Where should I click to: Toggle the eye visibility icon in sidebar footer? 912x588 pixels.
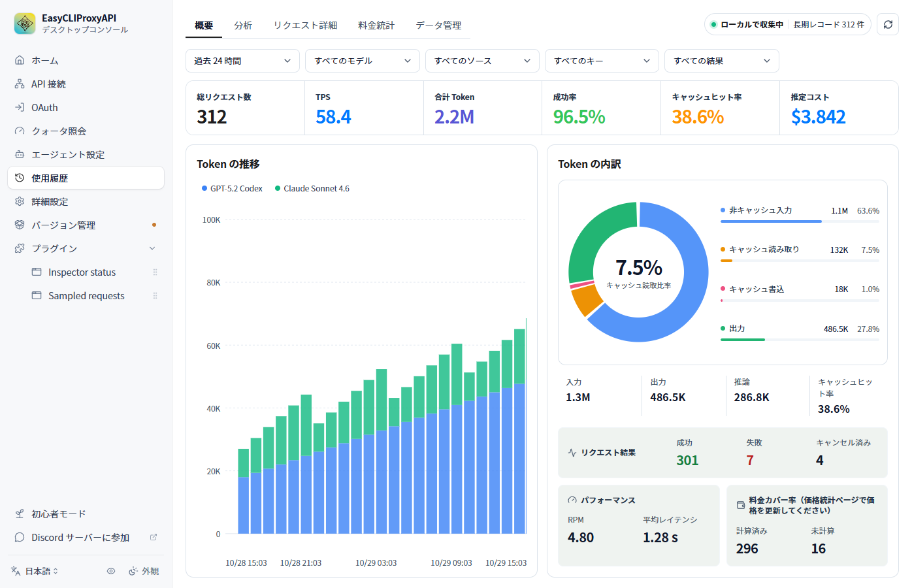click(x=111, y=571)
